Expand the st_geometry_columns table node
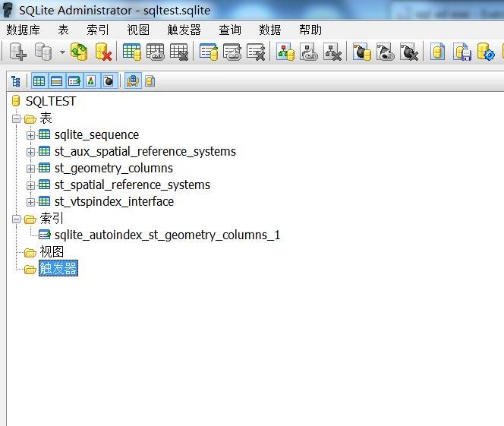The image size is (504, 426). (30, 169)
